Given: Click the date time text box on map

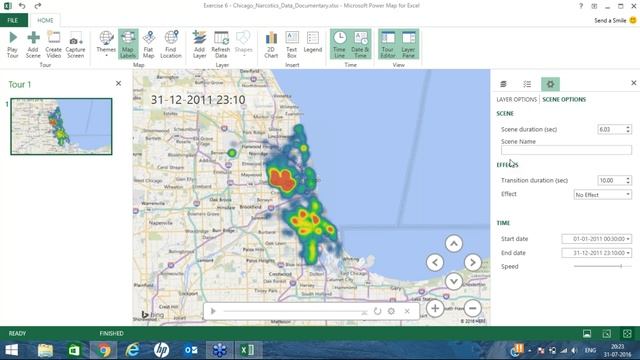Looking at the screenshot, I should tap(198, 100).
